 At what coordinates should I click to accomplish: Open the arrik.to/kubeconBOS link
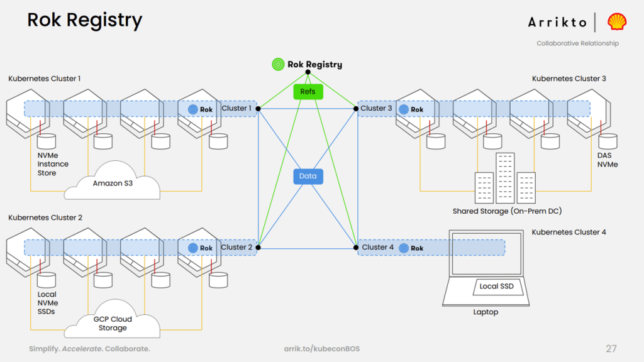[321, 348]
